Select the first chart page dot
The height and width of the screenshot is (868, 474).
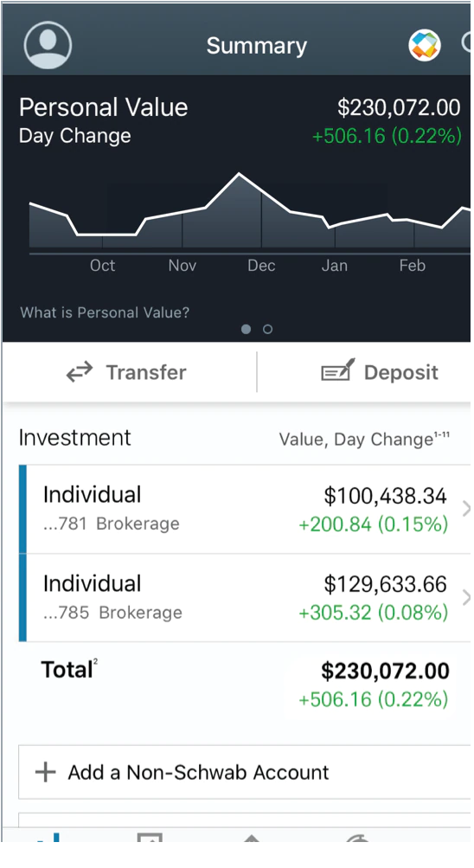[x=247, y=330]
